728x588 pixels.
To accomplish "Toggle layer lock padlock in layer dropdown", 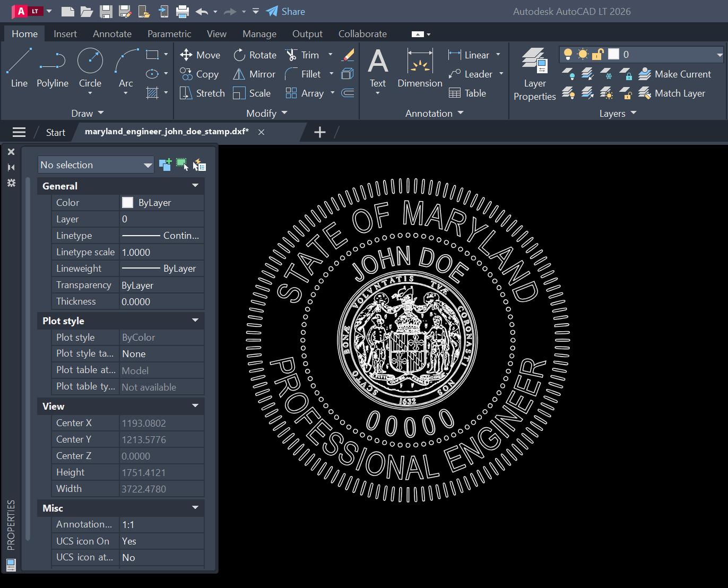I will pyautogui.click(x=598, y=54).
